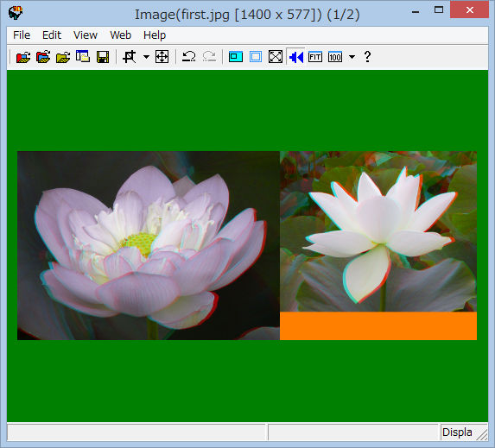Open left/right images with red folder icon
The image size is (495, 448).
coord(23,57)
